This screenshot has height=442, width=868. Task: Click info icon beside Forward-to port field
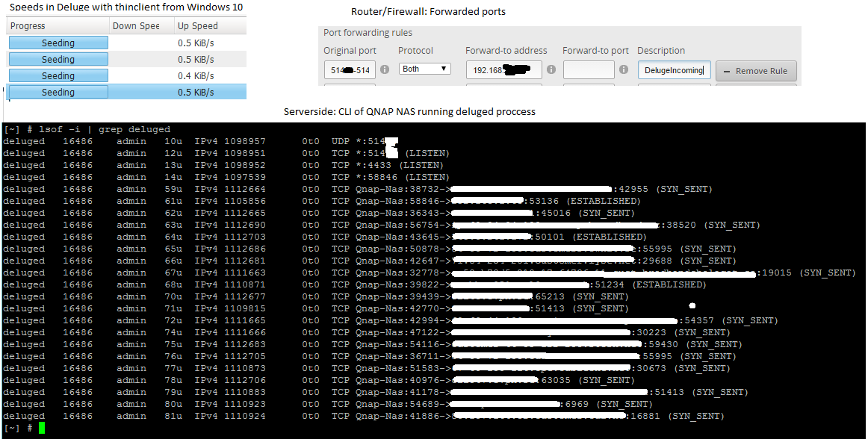coord(623,69)
